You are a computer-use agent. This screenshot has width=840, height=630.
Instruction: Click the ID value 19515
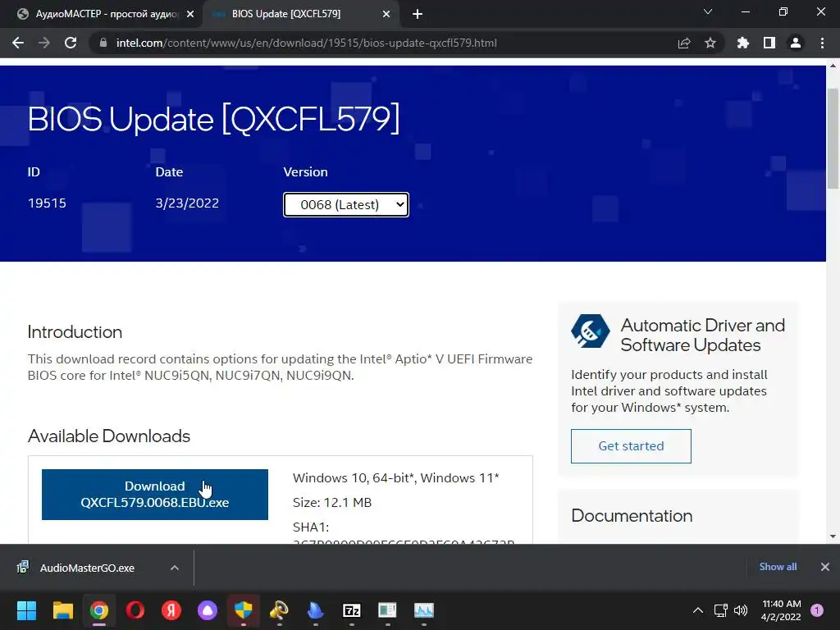pyautogui.click(x=47, y=203)
